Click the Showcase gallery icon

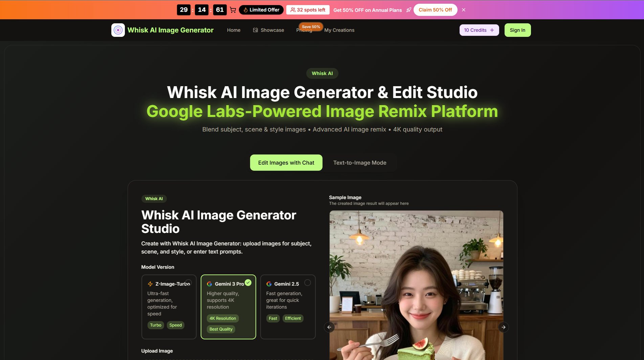[x=256, y=30]
